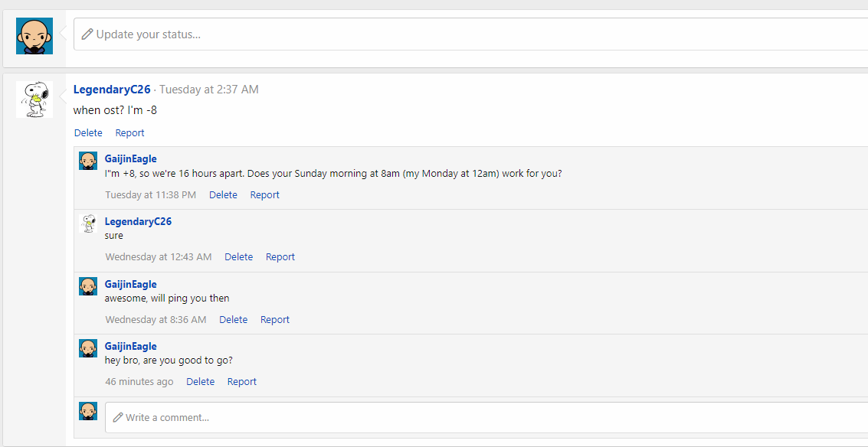Open LegendaryC26 profile link on main post

pyautogui.click(x=112, y=90)
